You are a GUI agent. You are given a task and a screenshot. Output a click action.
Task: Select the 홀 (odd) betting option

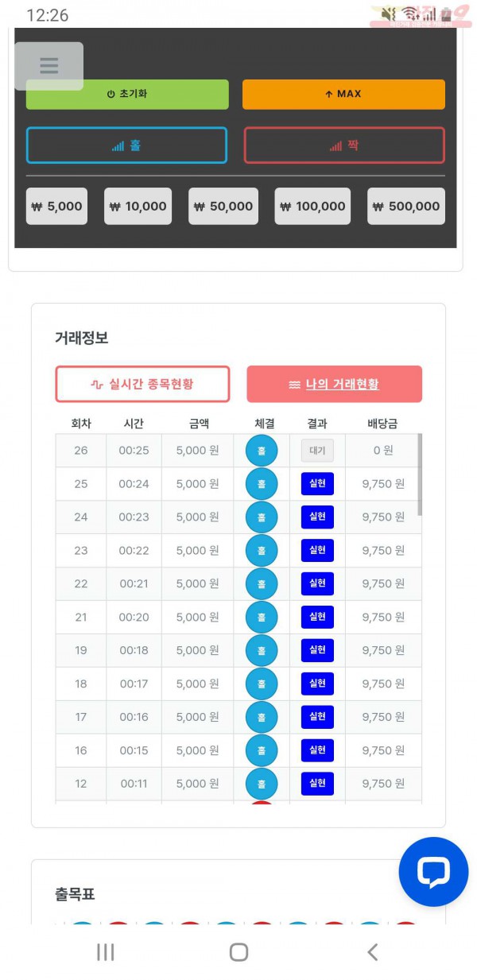[126, 145]
